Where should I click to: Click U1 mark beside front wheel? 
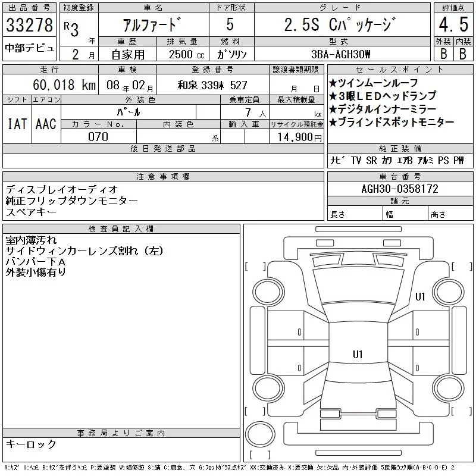[x=420, y=296]
